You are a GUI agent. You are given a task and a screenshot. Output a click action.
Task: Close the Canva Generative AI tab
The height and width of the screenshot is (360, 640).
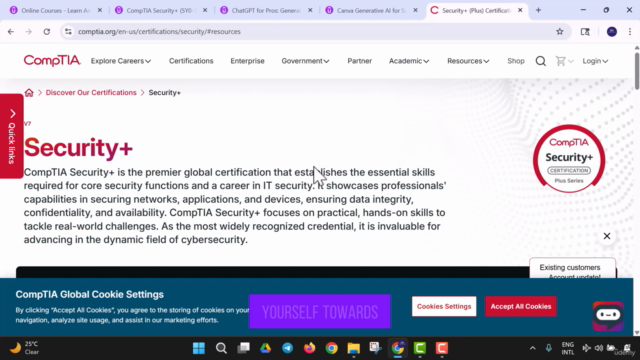[416, 10]
